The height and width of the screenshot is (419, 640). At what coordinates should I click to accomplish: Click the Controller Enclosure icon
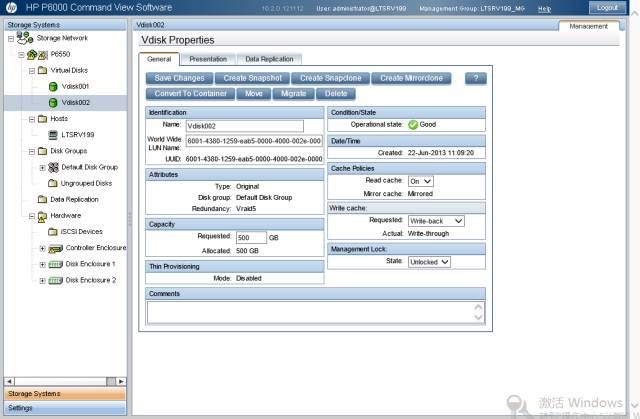click(x=56, y=248)
